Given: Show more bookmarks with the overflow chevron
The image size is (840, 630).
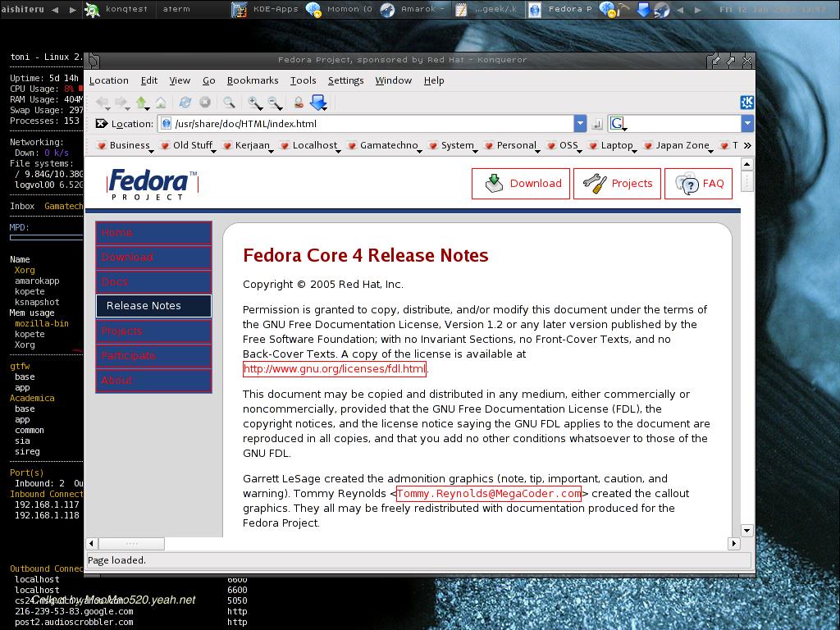Looking at the screenshot, I should tap(748, 145).
